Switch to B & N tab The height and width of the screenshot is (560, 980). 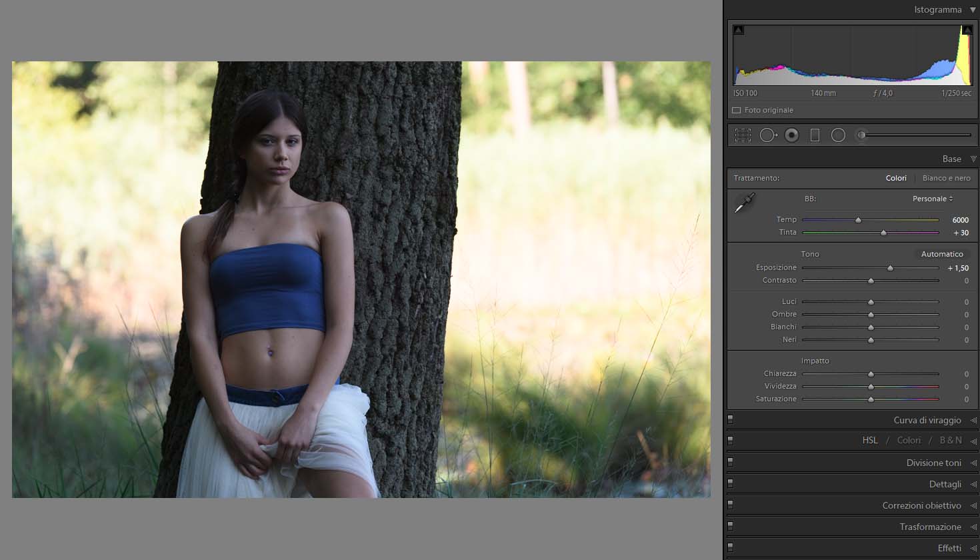951,441
